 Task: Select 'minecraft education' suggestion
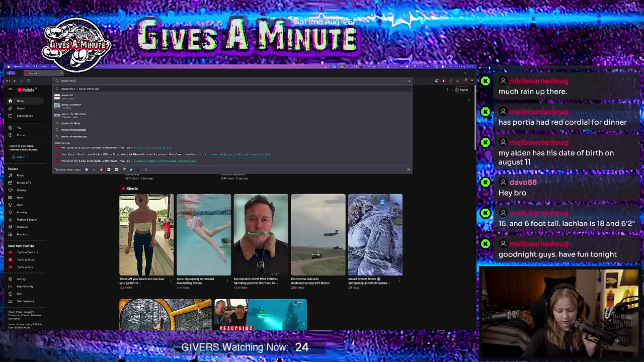pyautogui.click(x=232, y=115)
